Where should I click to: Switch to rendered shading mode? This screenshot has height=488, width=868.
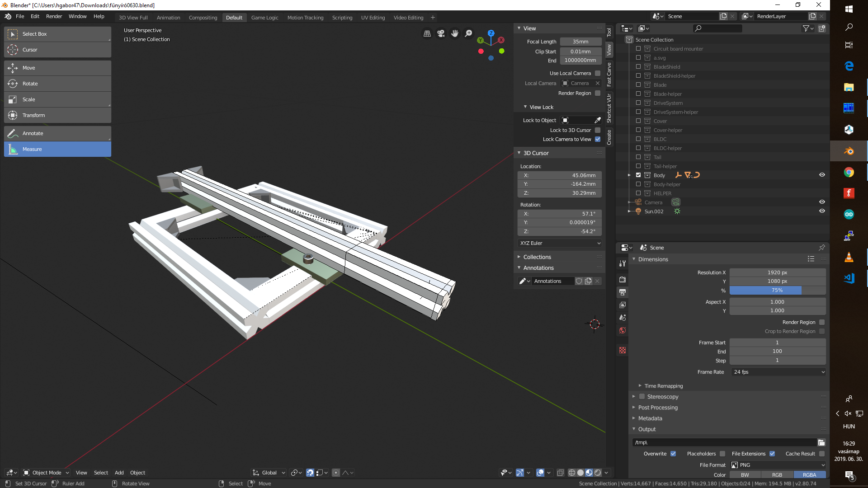coord(598,473)
